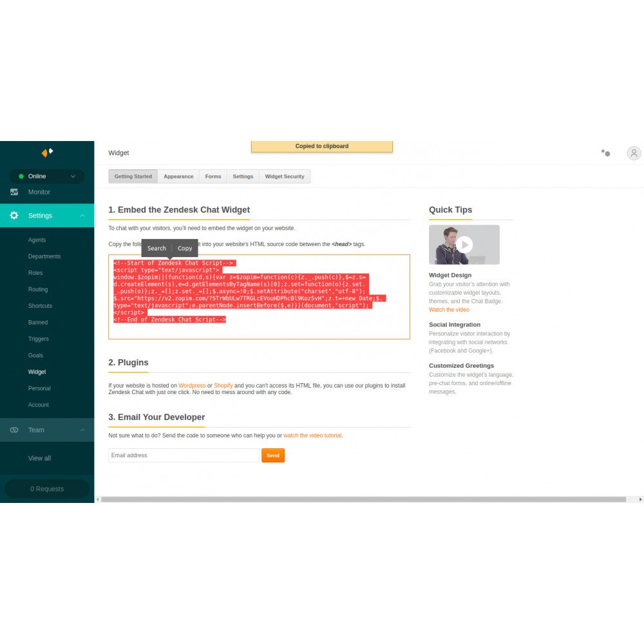
Task: Click the green Online status dot
Action: tap(21, 176)
